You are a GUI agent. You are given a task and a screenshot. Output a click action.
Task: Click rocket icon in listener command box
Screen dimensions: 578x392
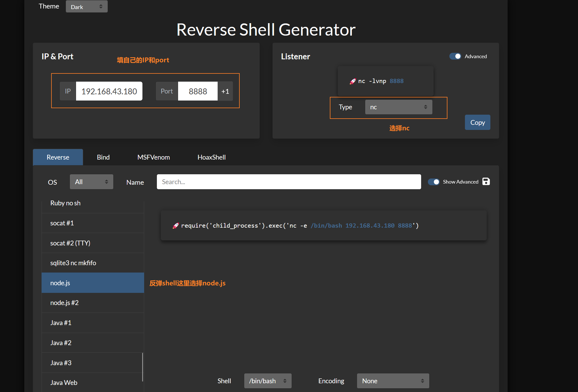352,81
